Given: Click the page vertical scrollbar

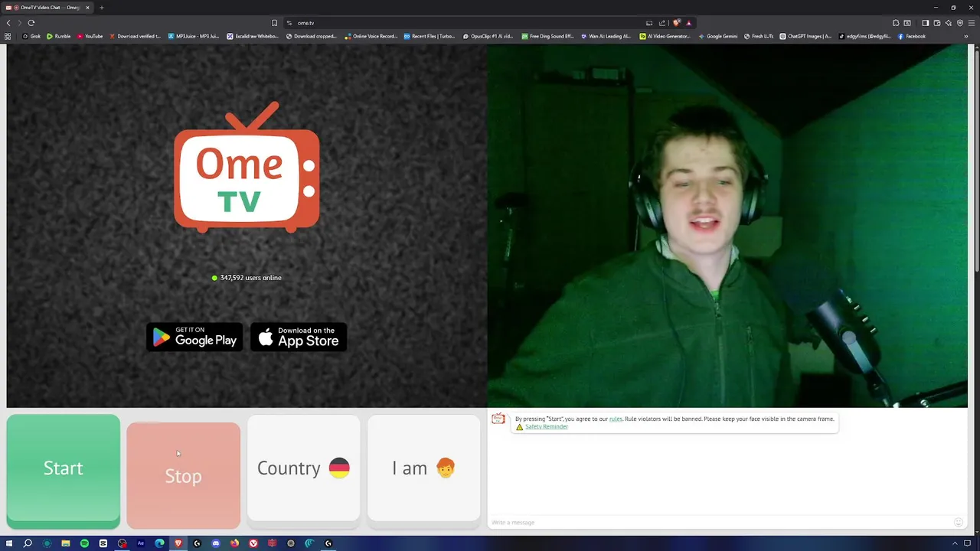Looking at the screenshot, I should pos(976,161).
